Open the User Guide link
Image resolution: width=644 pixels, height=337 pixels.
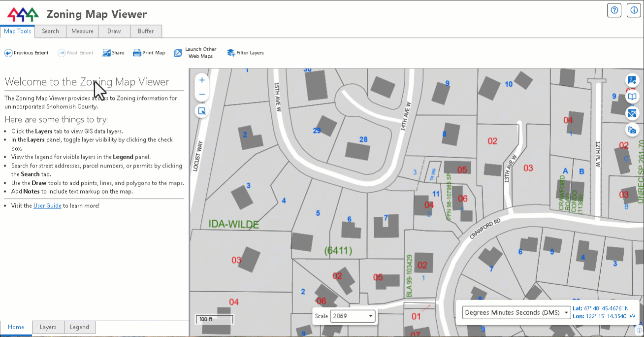click(47, 205)
